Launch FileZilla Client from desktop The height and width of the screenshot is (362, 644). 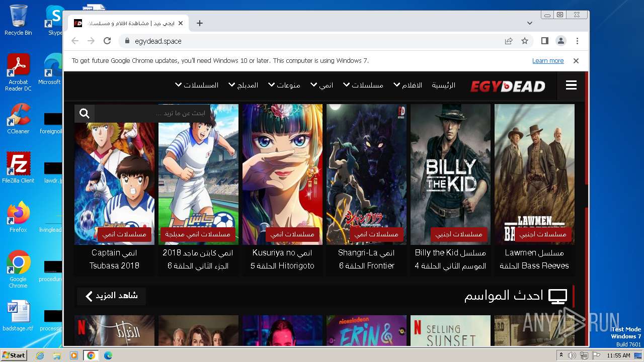pyautogui.click(x=18, y=168)
